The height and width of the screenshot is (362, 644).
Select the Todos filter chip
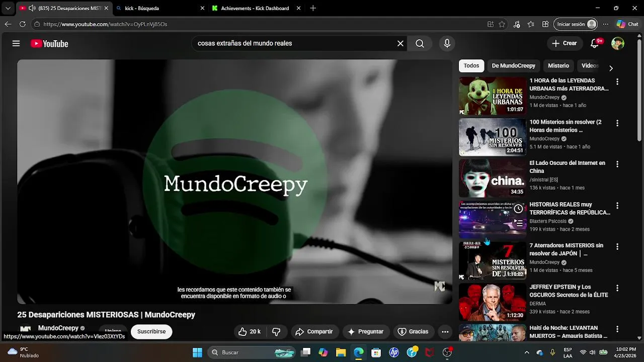pos(471,66)
